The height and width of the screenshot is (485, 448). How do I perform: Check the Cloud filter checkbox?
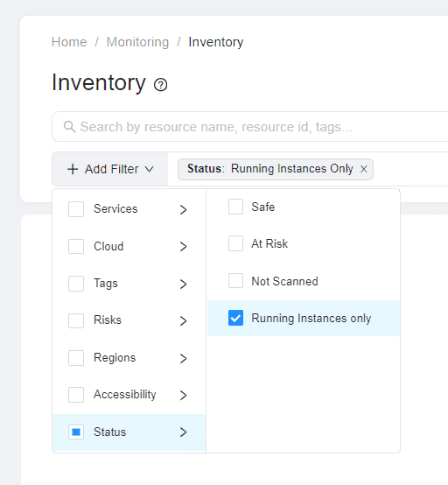[x=76, y=247]
